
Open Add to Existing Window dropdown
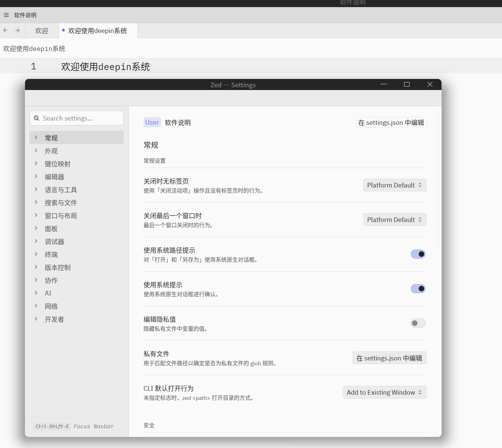pyautogui.click(x=384, y=392)
